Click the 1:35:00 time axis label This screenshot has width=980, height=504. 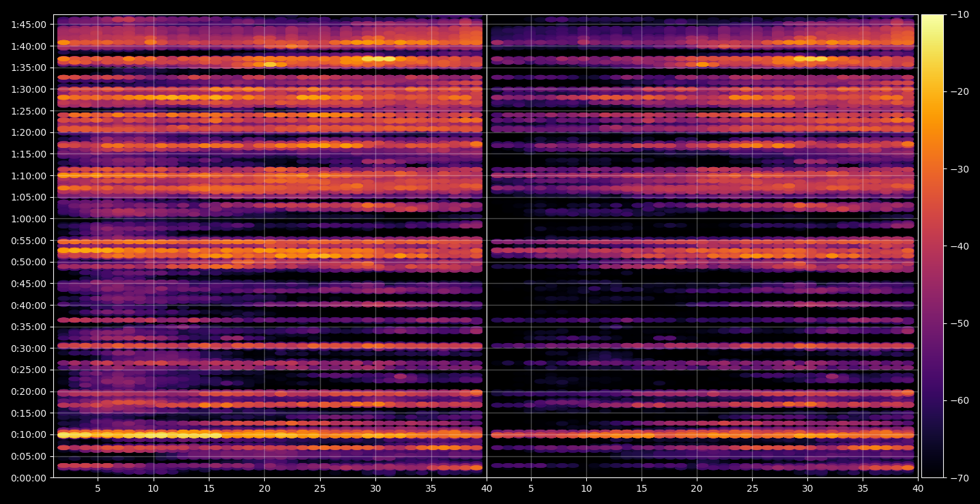pyautogui.click(x=29, y=68)
